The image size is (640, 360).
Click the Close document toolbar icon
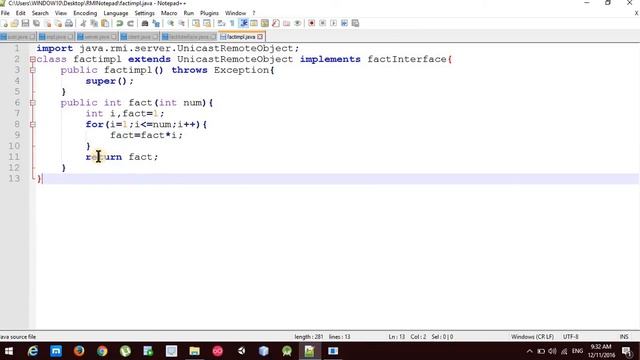[47, 23]
